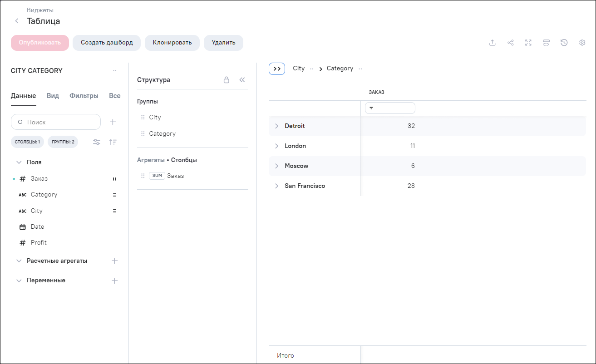Click the Виджеты breadcrumb link
The image size is (596, 364).
click(x=40, y=10)
